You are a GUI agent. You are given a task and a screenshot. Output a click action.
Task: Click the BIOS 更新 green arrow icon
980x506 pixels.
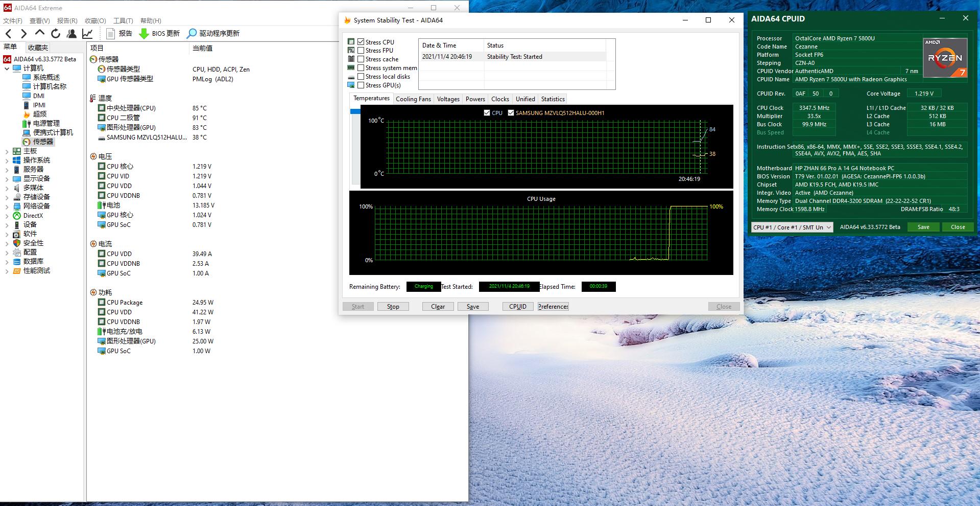click(144, 34)
